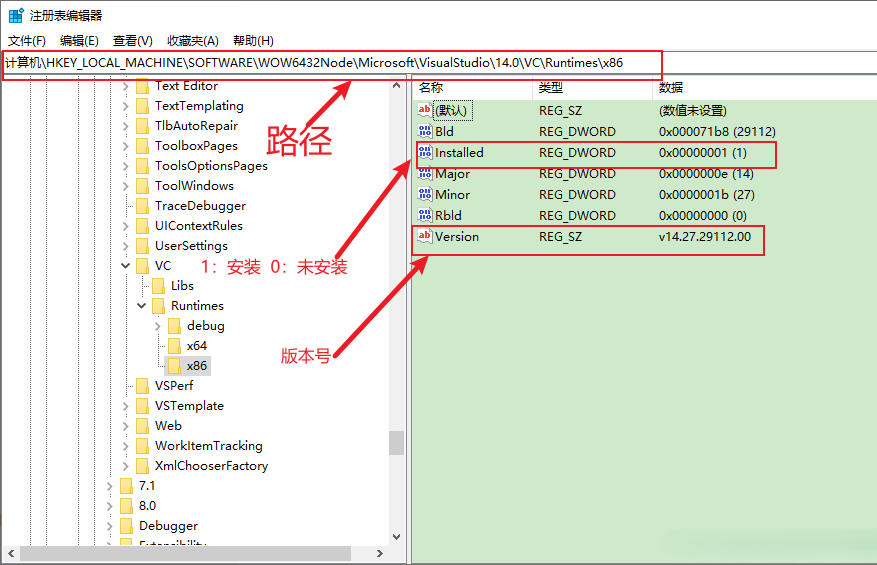
Task: Select the Web tree item
Action: point(168,426)
